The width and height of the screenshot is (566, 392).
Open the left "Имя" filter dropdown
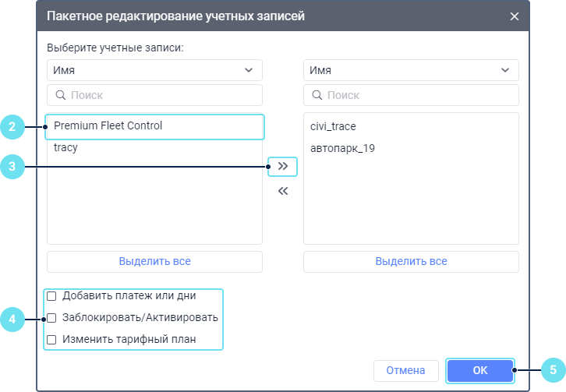154,70
